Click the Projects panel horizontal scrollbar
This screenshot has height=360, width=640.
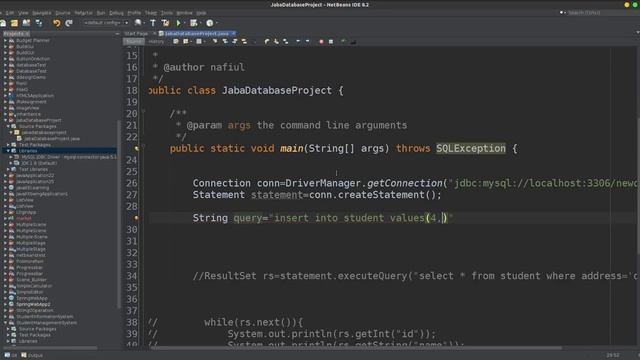coord(49,348)
